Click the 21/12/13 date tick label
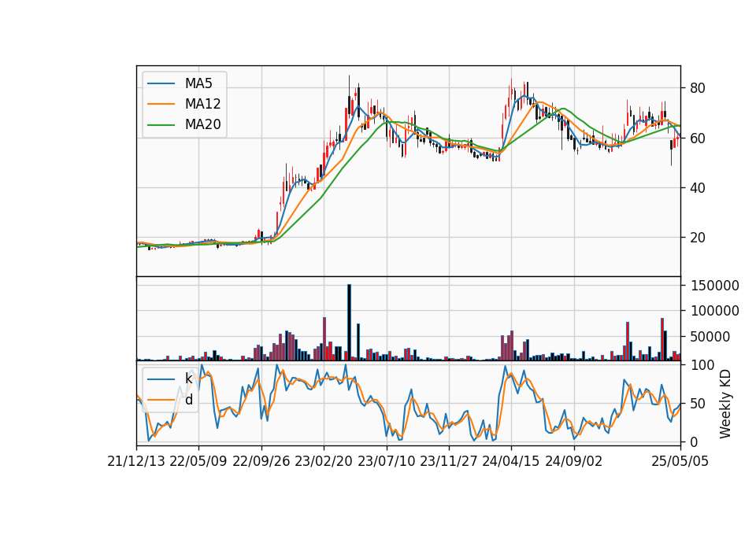Image resolution: width=756 pixels, height=543 pixels. (136, 461)
